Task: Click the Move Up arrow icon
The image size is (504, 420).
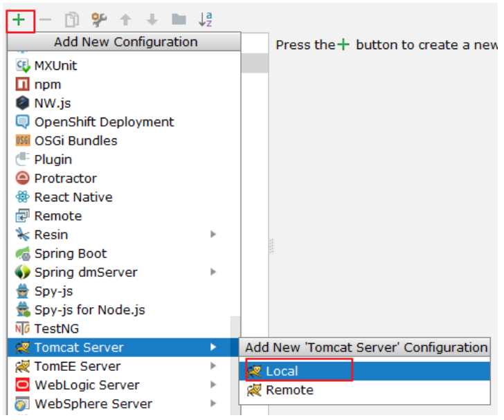Action: click(126, 20)
